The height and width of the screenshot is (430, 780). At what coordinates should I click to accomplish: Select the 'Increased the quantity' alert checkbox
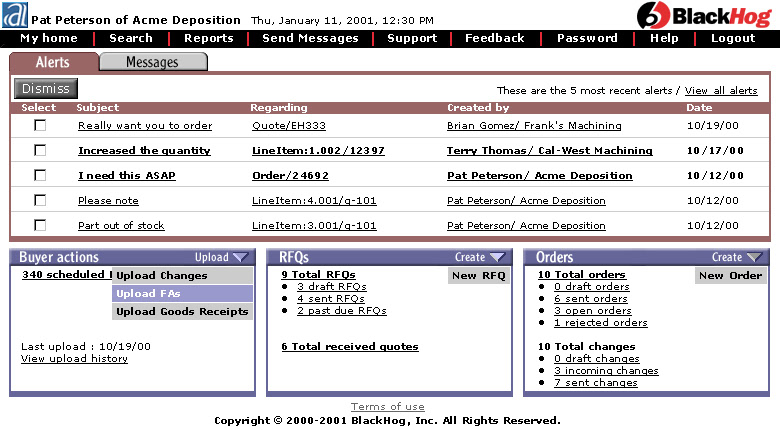(x=40, y=150)
